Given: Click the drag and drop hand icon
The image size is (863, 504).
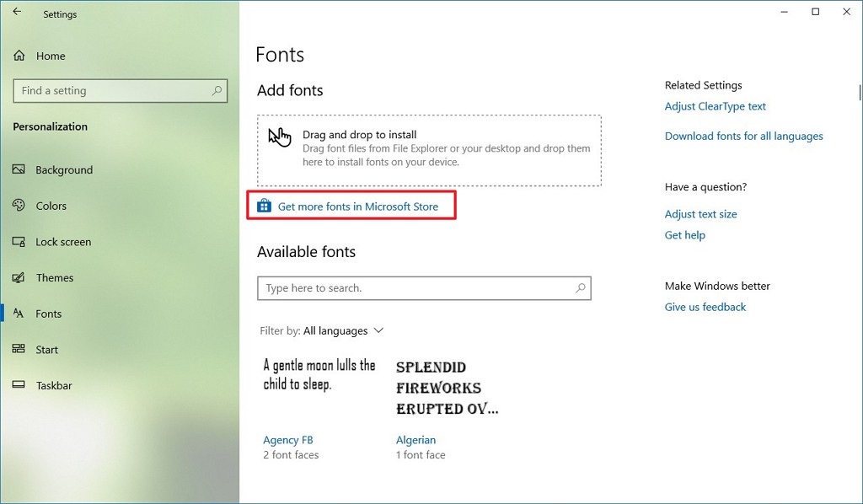Looking at the screenshot, I should click(x=280, y=137).
